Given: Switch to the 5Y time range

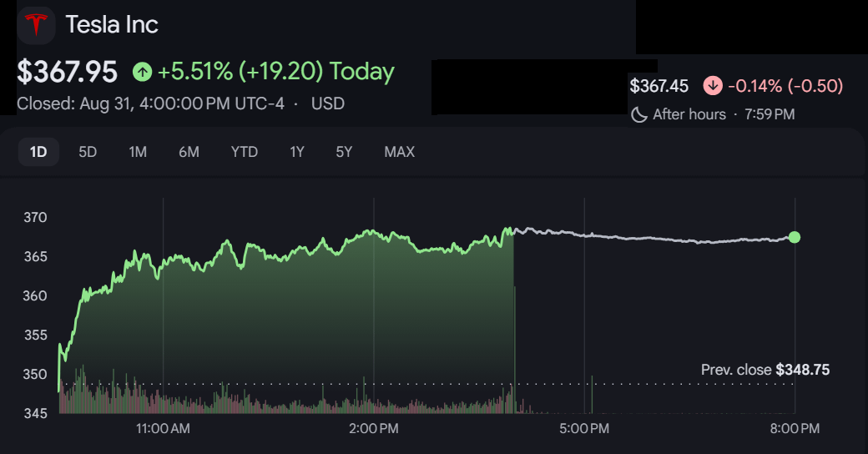Looking at the screenshot, I should pyautogui.click(x=344, y=152).
